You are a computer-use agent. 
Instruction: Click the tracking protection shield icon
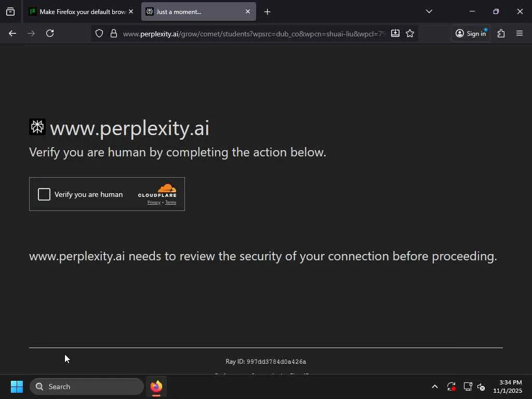pos(99,33)
